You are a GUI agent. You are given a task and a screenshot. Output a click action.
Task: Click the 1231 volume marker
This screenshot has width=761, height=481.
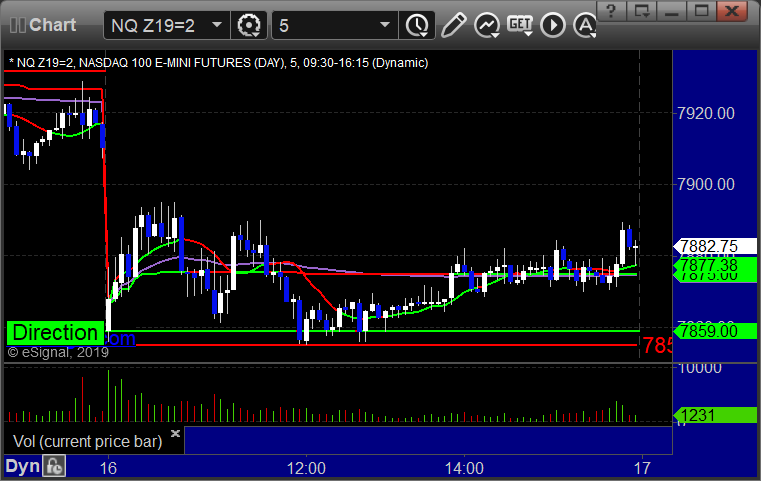click(715, 415)
